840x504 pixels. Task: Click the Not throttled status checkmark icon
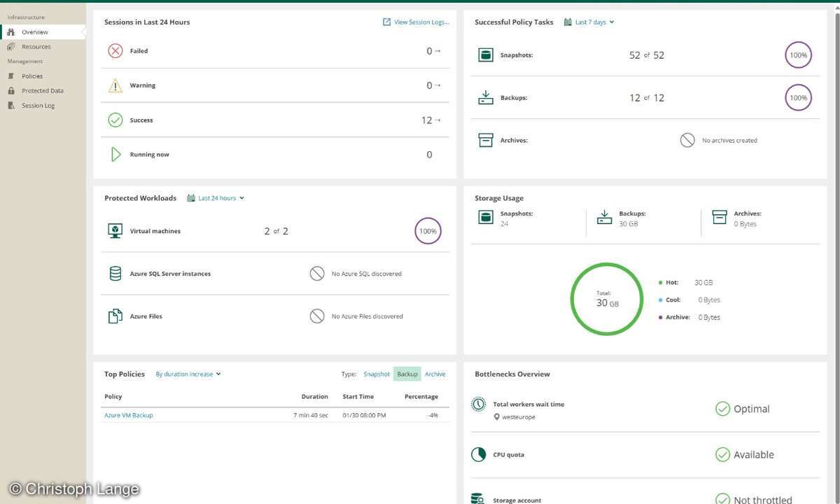[722, 500]
